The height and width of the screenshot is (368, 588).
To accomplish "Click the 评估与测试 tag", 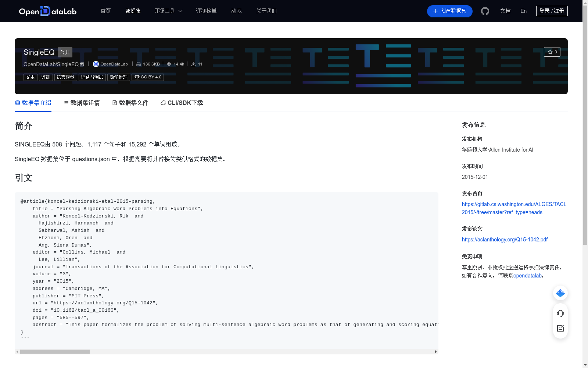I will pos(92,77).
